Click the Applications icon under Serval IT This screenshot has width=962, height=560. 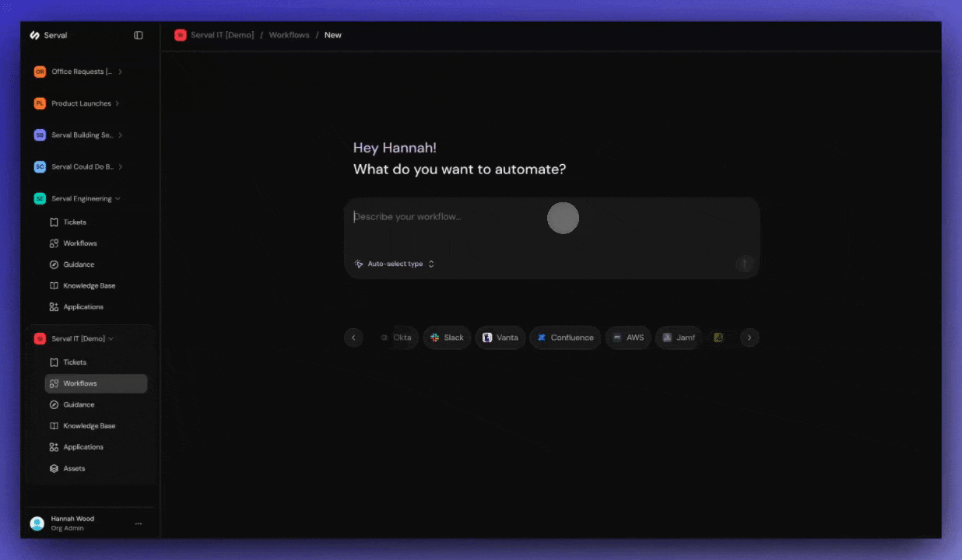(x=54, y=447)
